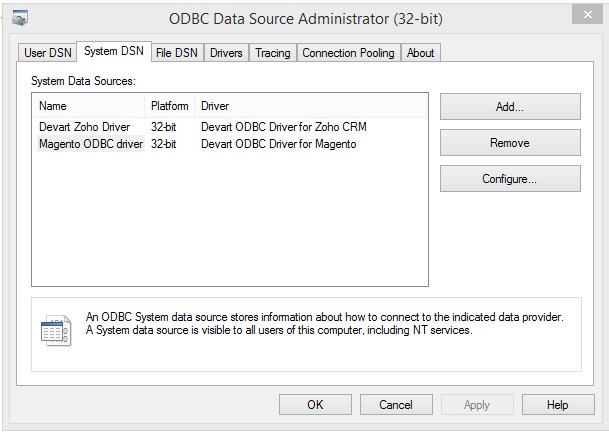Confirm with the OK button
Image resolution: width=609 pixels, height=433 pixels.
coord(315,405)
